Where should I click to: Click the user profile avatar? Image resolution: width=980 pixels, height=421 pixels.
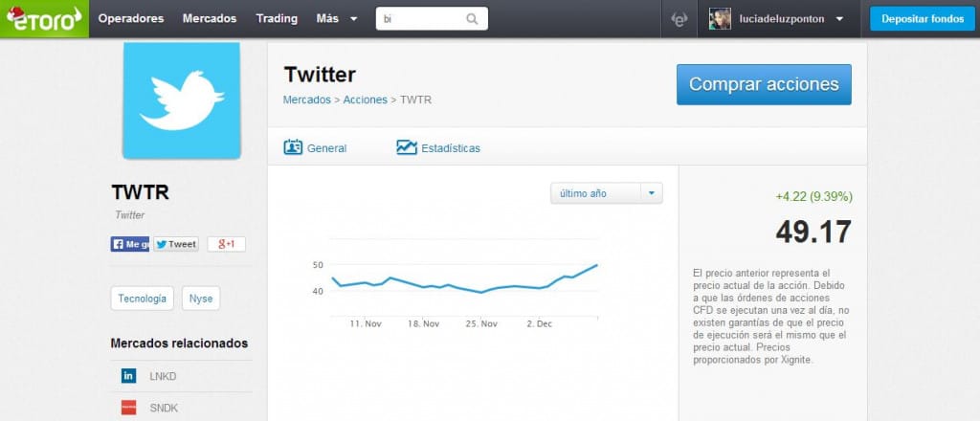[x=720, y=19]
